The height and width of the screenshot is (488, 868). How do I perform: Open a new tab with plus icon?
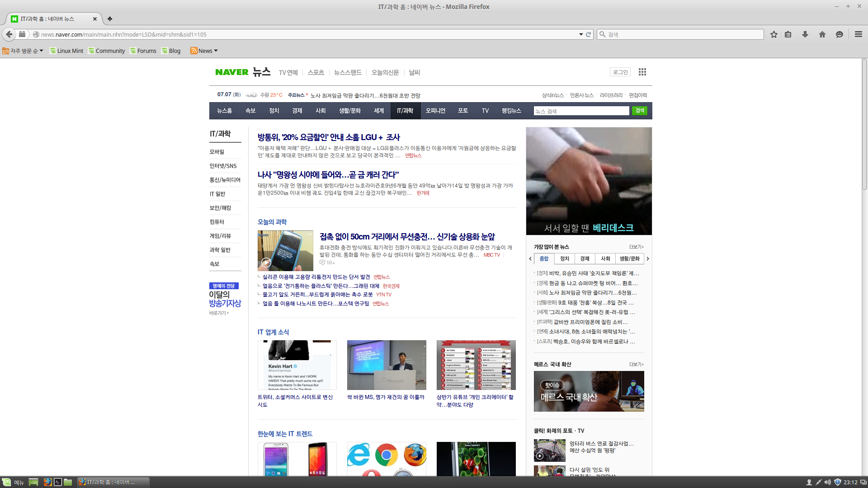[110, 19]
